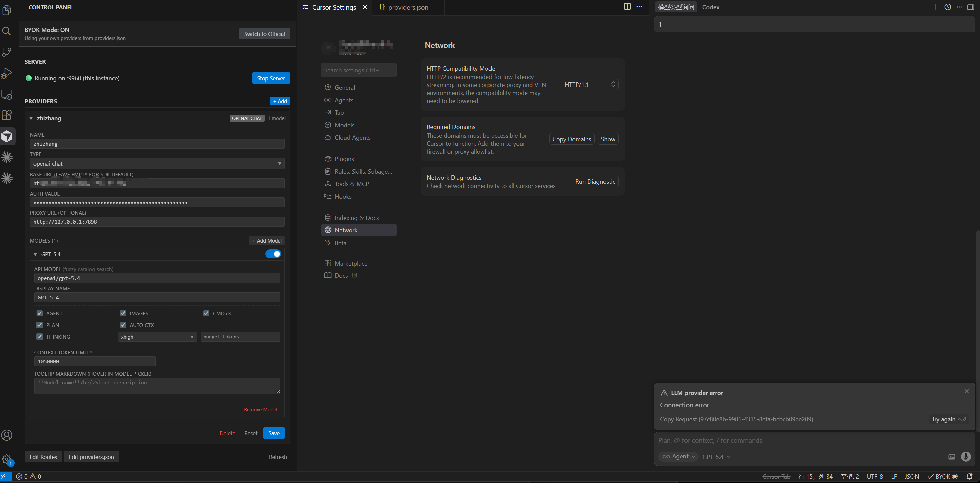Image resolution: width=980 pixels, height=483 pixels.
Task: Open GPT-5.4 model picker in chat
Action: (716, 457)
